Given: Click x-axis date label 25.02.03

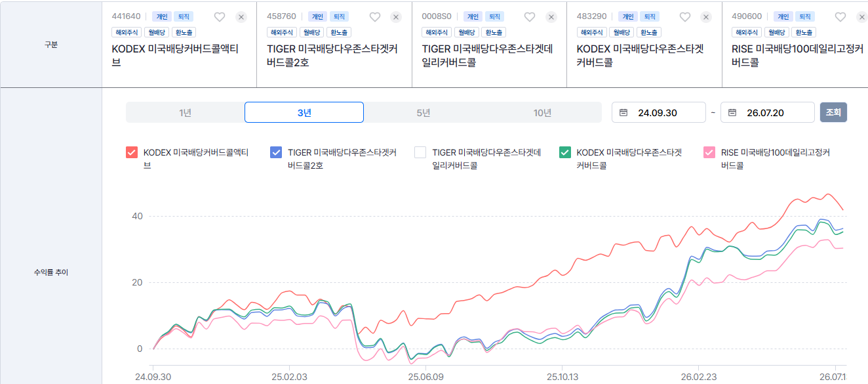Looking at the screenshot, I should [289, 377].
